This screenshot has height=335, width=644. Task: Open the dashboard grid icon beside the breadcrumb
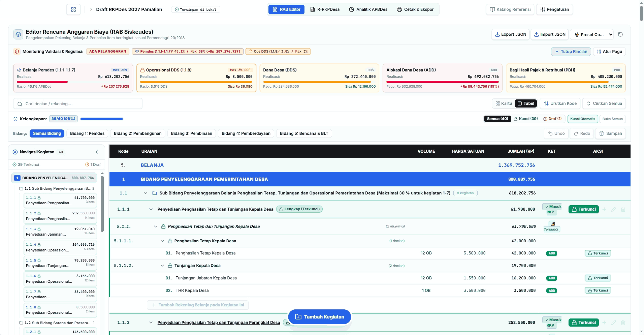pos(73,9)
